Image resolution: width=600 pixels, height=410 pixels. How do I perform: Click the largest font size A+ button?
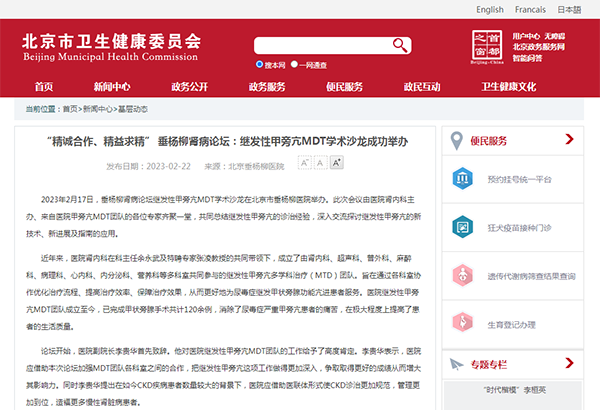point(336,162)
